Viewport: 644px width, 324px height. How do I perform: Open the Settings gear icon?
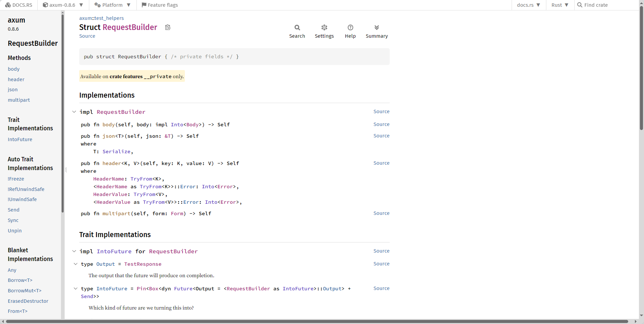pyautogui.click(x=324, y=28)
